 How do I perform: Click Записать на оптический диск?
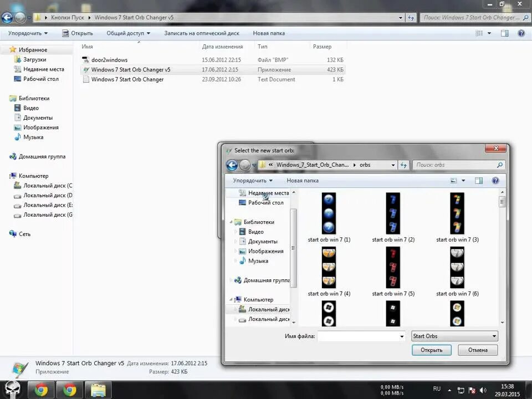pyautogui.click(x=202, y=33)
